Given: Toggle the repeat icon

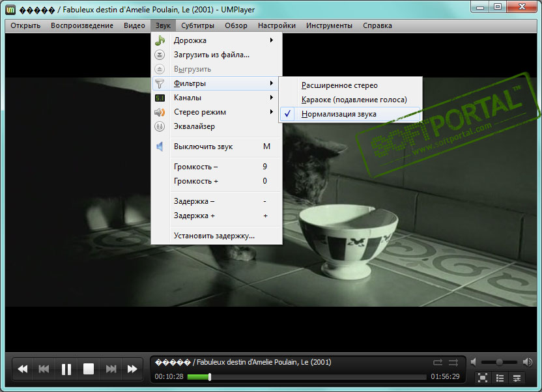Looking at the screenshot, I should coord(438,362).
